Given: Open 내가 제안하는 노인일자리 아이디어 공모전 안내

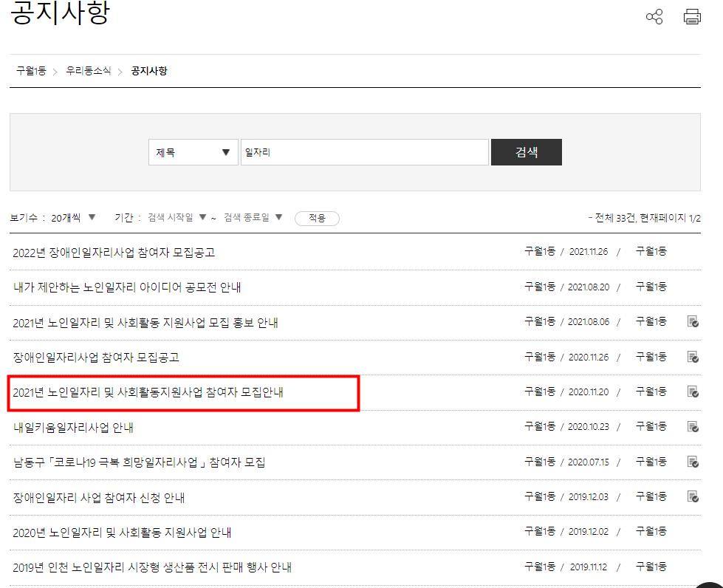Looking at the screenshot, I should [x=127, y=287].
